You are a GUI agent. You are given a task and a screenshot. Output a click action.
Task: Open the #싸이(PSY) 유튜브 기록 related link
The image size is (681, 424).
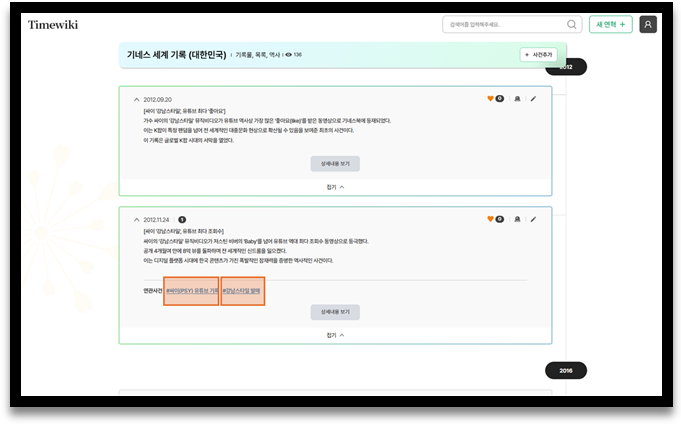point(191,291)
